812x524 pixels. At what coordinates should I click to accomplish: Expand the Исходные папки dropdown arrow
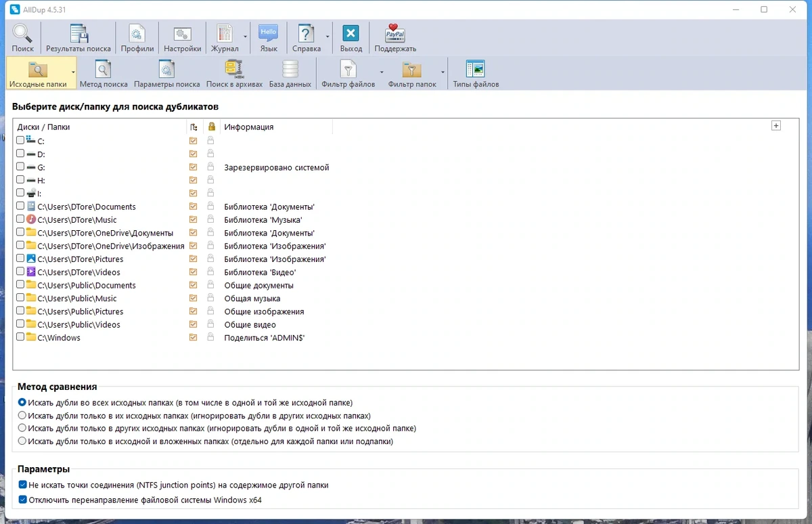(x=73, y=73)
